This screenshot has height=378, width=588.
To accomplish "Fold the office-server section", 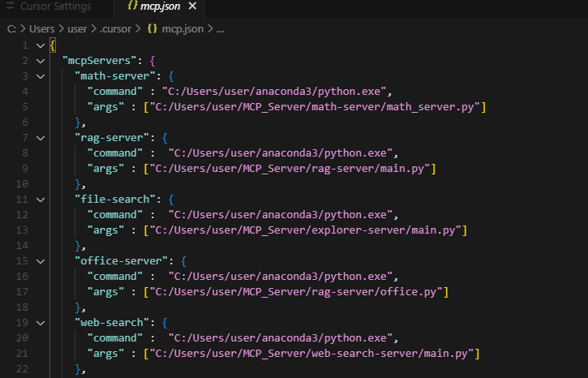I will (39, 261).
